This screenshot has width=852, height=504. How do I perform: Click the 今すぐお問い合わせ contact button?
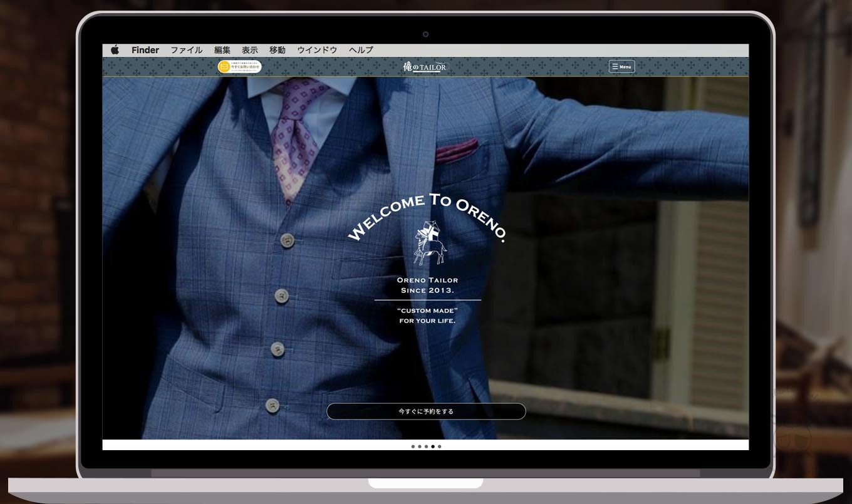click(245, 66)
